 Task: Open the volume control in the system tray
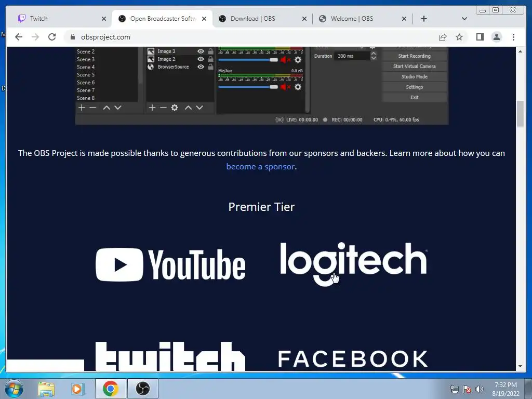click(x=479, y=389)
